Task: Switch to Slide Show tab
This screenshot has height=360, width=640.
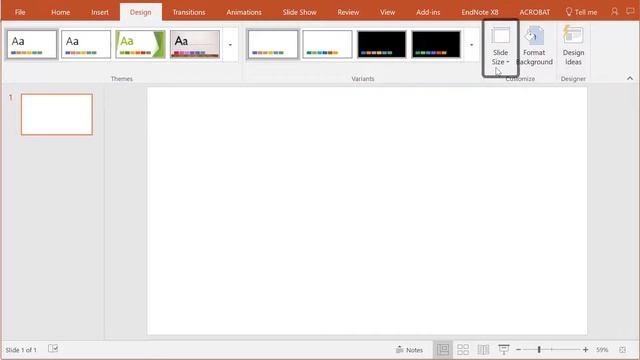Action: (299, 12)
